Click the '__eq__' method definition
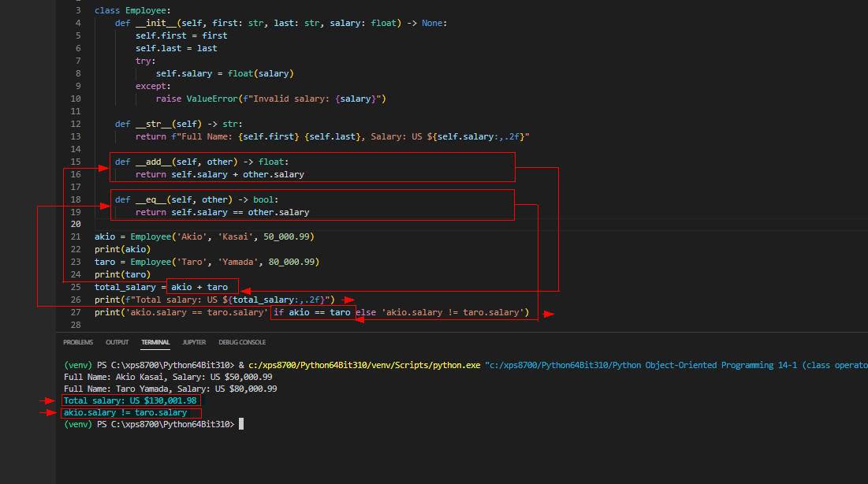868x484 pixels. [x=196, y=199]
